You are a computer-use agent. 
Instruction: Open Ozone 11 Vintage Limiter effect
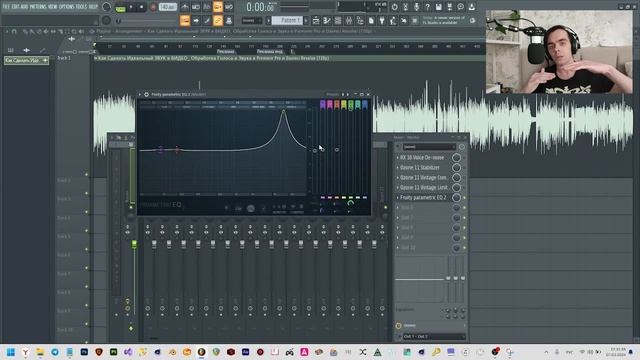tap(424, 188)
